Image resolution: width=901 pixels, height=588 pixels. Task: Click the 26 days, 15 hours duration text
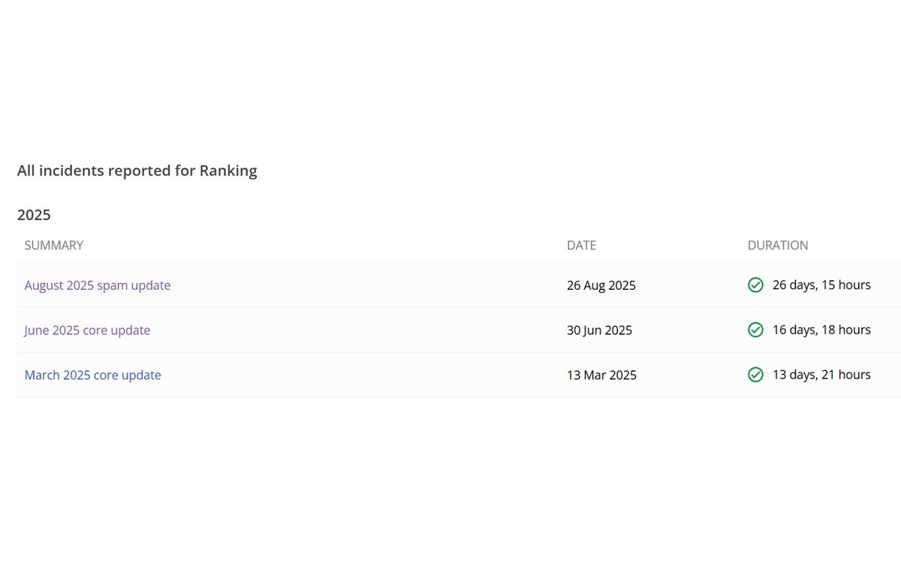coord(821,285)
